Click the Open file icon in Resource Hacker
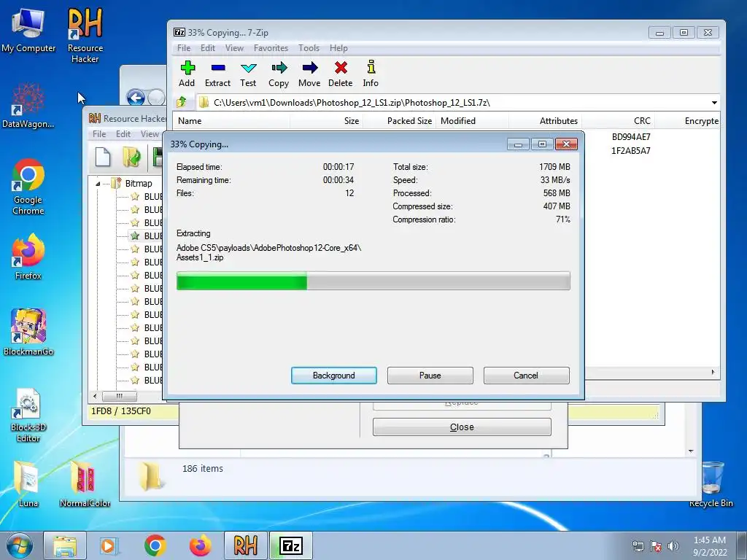Screen dimensions: 747x560 (131, 157)
